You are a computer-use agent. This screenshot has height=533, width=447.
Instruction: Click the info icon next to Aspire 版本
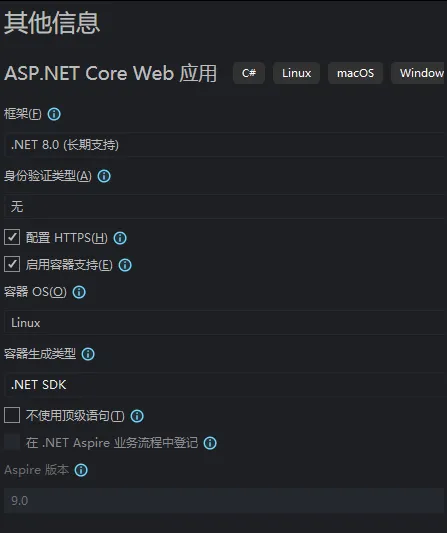pyautogui.click(x=81, y=470)
